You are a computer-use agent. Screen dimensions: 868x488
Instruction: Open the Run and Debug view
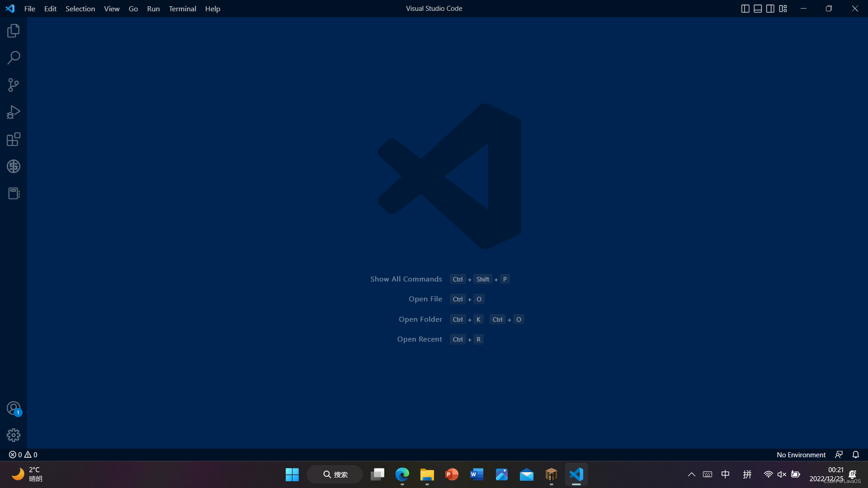pyautogui.click(x=14, y=112)
